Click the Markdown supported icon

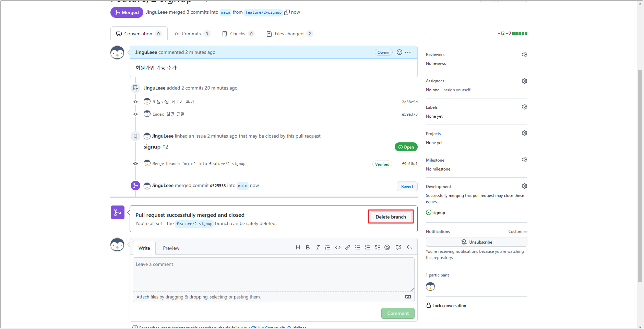pos(408,297)
